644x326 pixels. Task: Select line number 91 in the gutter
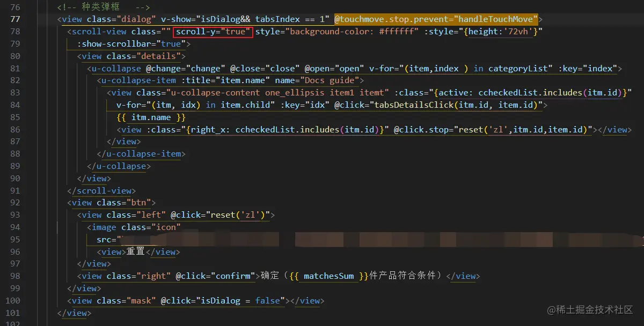point(15,191)
